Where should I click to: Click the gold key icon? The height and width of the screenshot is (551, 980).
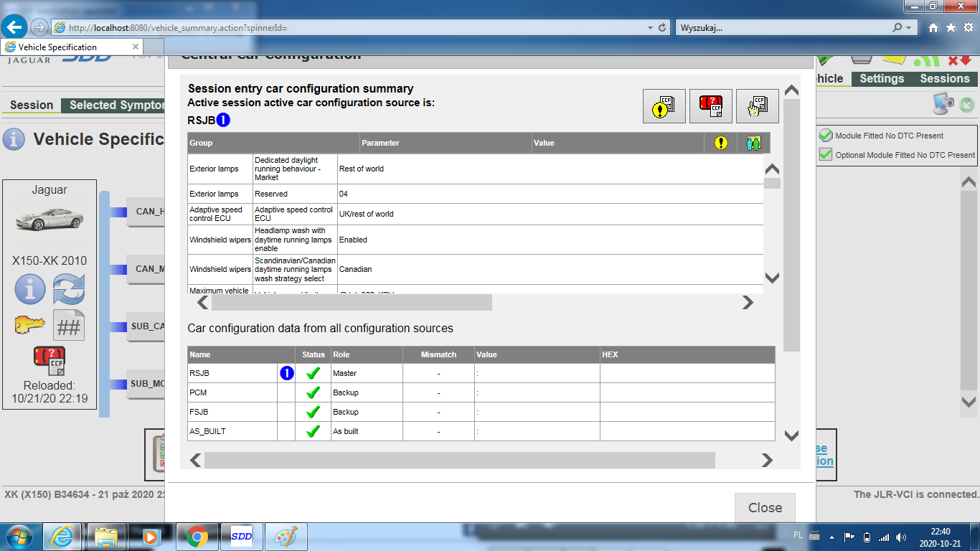[30, 326]
